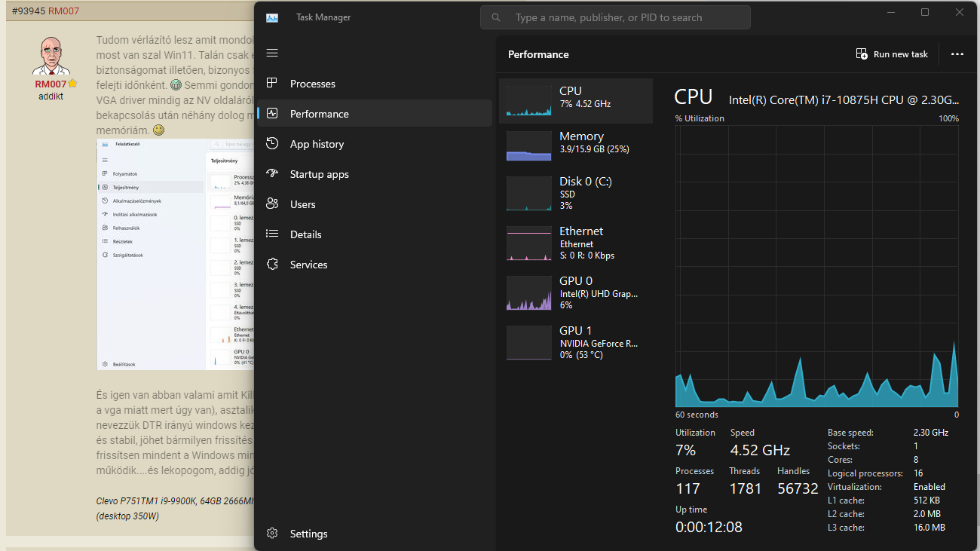Click the Task Manager app logo icon
Image resolution: width=980 pixels, height=551 pixels.
pos(272,17)
